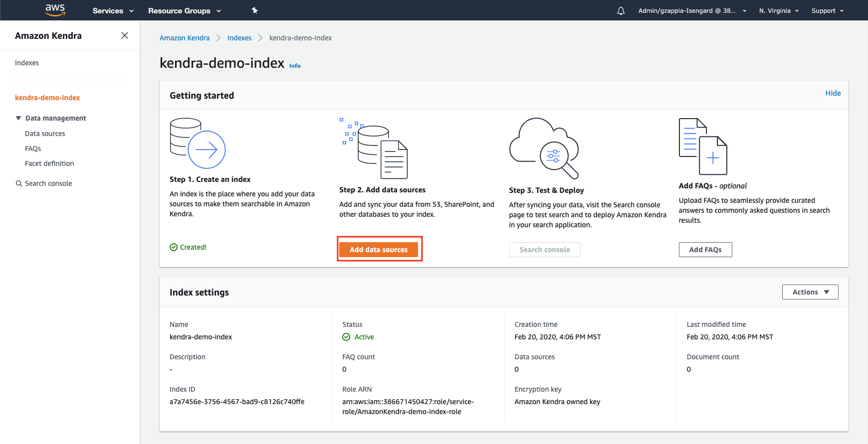Click the Step 2. Add data sources heading
868x444 pixels.
tap(383, 190)
